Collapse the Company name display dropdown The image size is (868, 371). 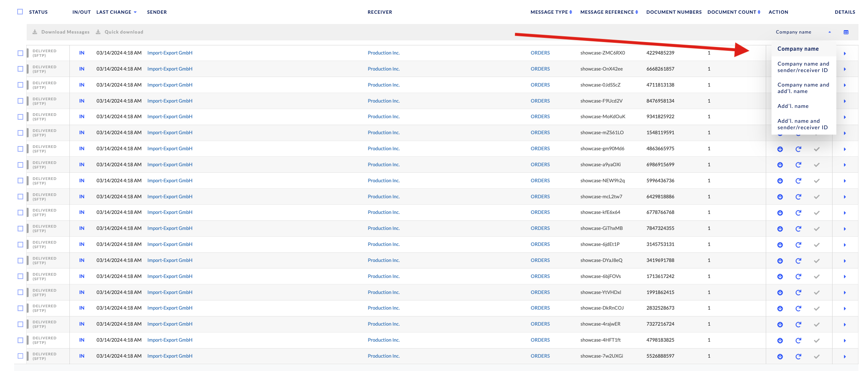click(x=803, y=32)
